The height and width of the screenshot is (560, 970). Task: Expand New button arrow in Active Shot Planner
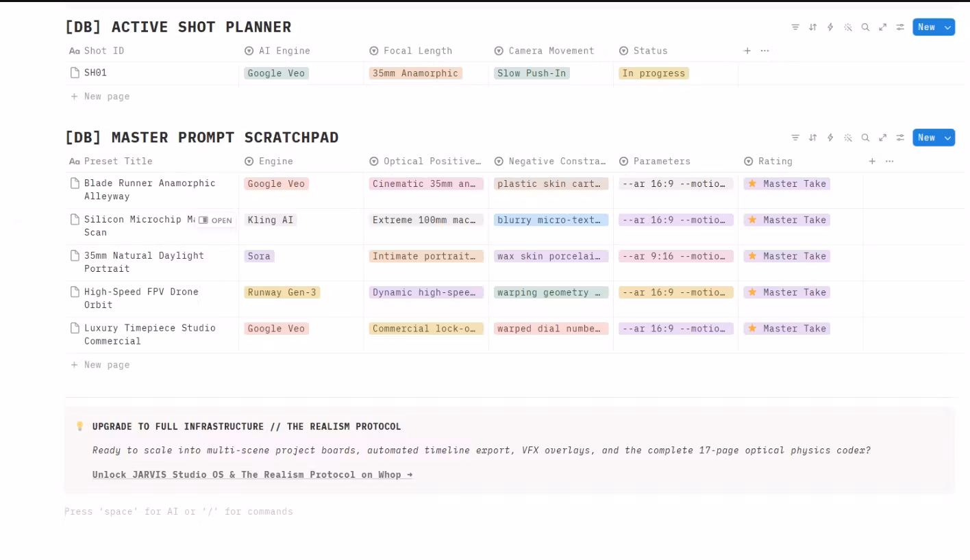(948, 27)
